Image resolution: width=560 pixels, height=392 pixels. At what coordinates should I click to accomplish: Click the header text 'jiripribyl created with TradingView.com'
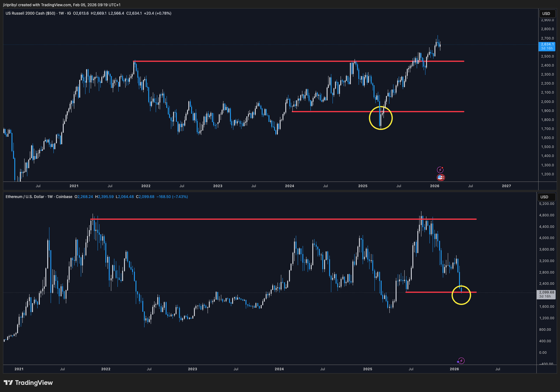[x=38, y=4]
